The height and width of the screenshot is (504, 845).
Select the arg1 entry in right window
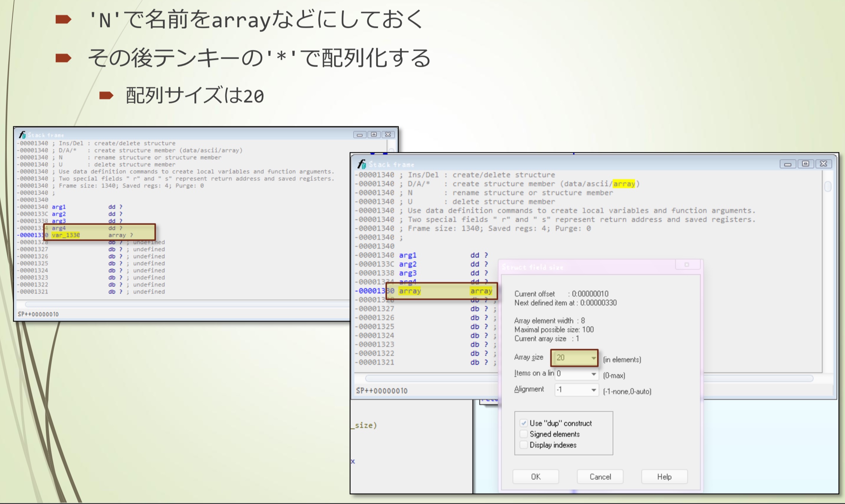coord(407,255)
